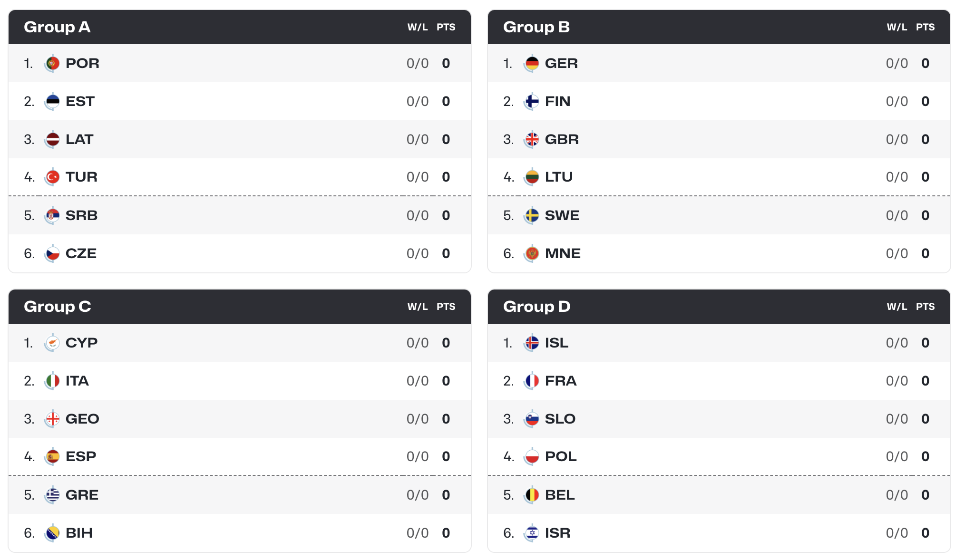Select the FRA team name in Group D

(x=561, y=381)
